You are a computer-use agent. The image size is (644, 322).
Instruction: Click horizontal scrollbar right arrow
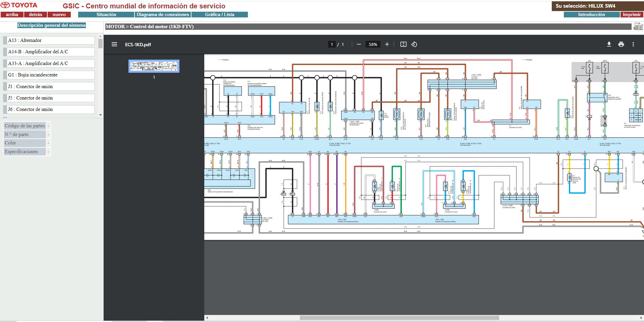click(642, 318)
